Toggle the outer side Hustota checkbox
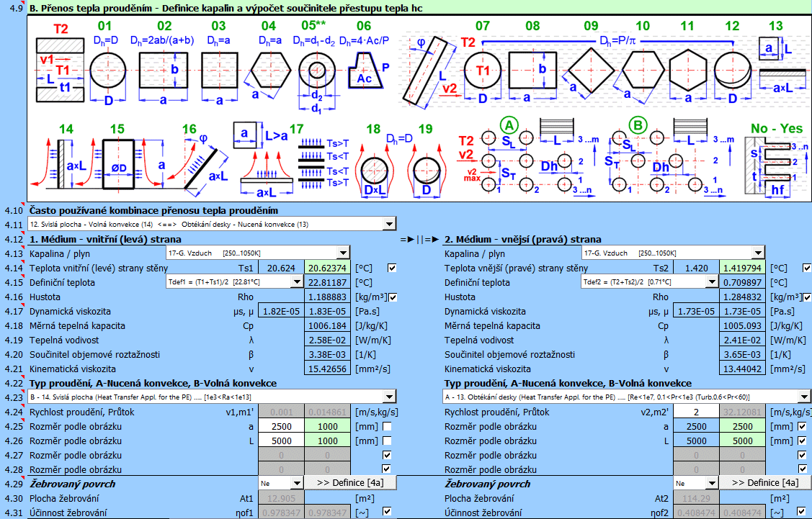The height and width of the screenshot is (519, 812). [806, 297]
